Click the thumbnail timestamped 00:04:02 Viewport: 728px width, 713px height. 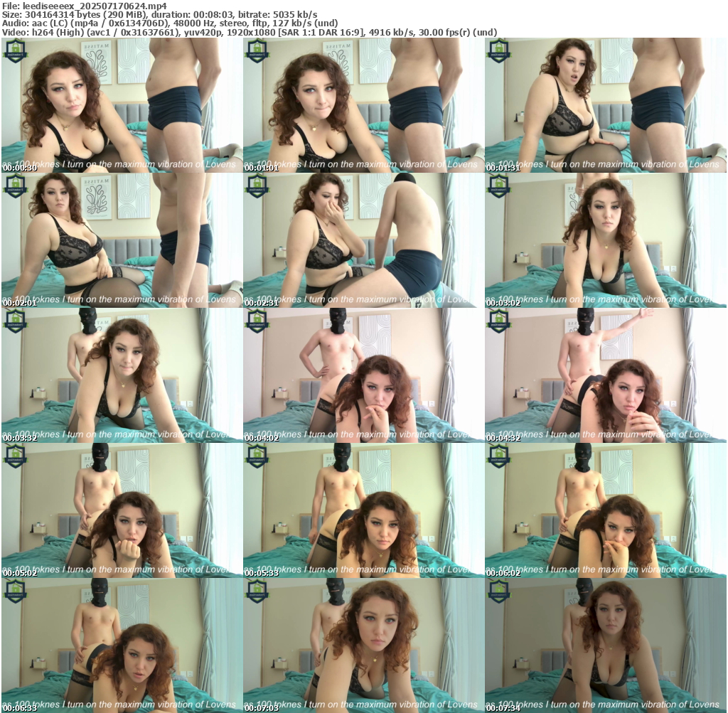pos(363,375)
